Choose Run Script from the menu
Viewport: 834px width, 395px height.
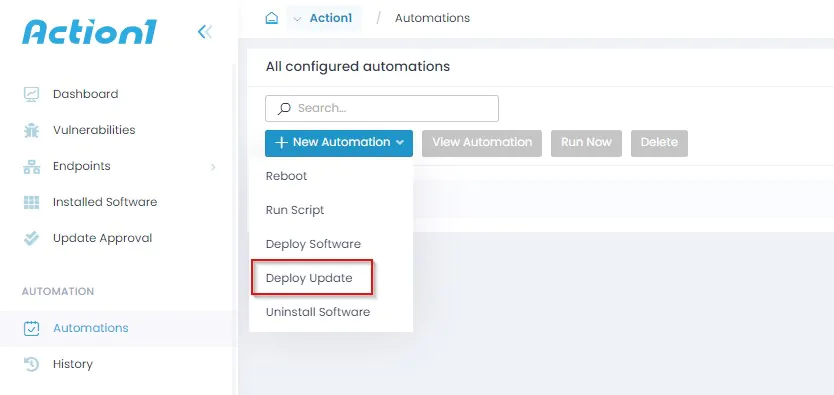click(295, 210)
